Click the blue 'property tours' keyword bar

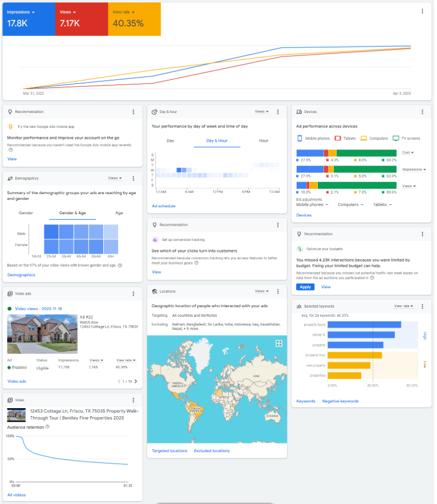[x=364, y=325]
